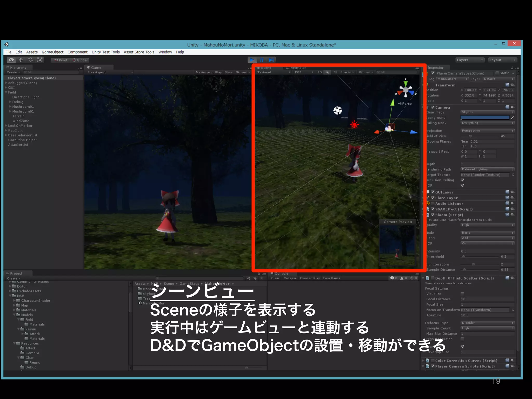
Task: Toggle Global handle rotation button
Action: [x=80, y=60]
